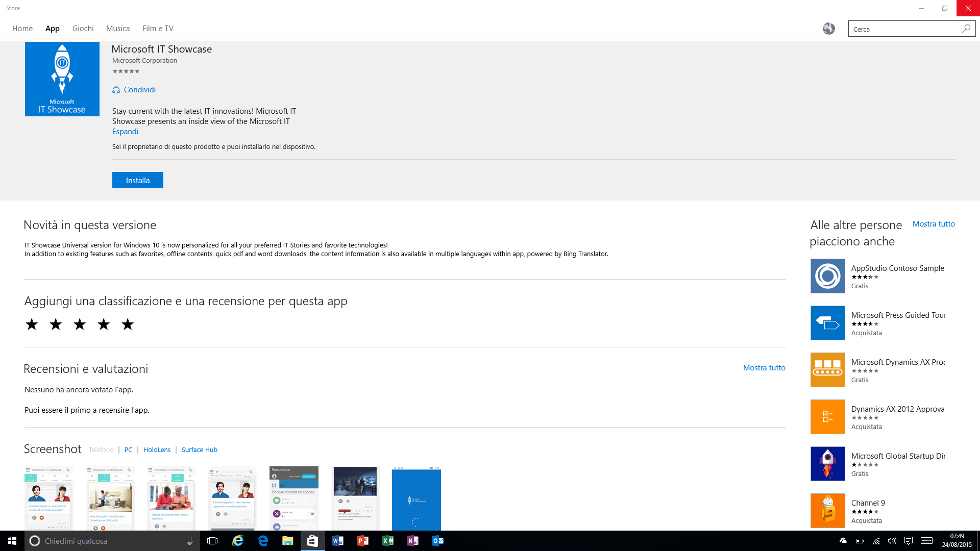Select the App tab
Viewport: 980px width, 551px height.
click(x=53, y=29)
